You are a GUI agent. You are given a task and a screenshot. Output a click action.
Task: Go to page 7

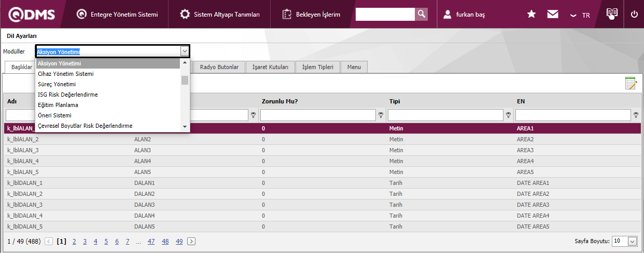(x=127, y=241)
